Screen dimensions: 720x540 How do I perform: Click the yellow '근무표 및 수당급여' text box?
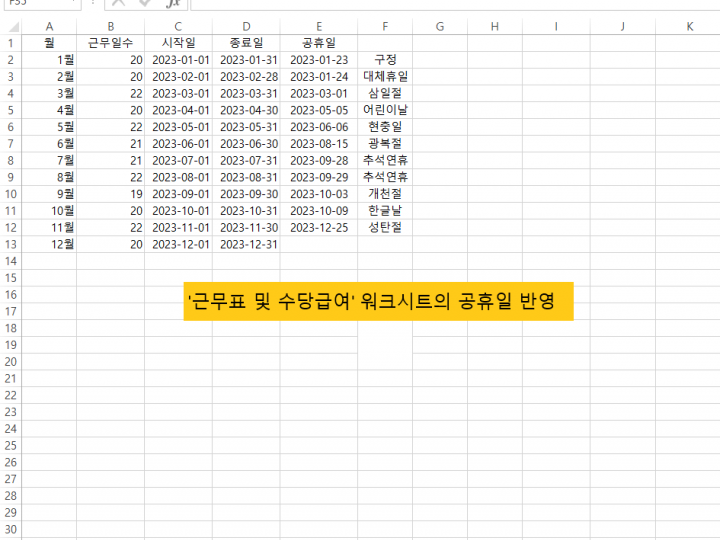click(378, 301)
